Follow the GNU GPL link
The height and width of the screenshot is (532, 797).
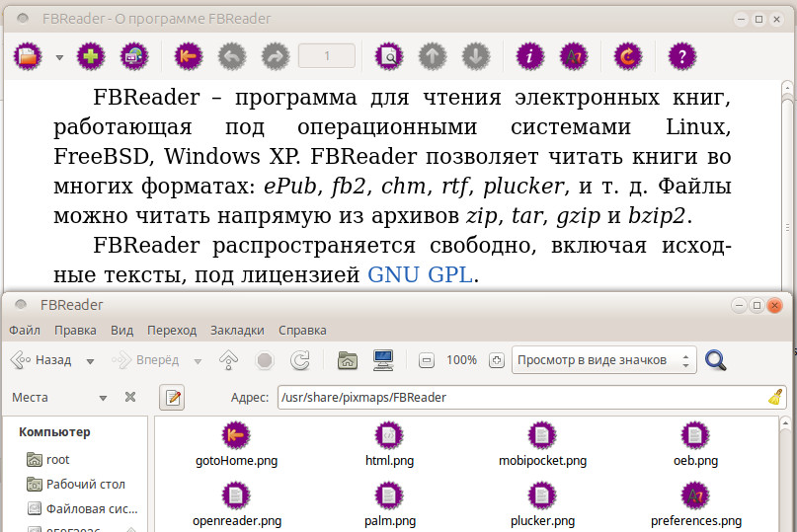point(420,275)
